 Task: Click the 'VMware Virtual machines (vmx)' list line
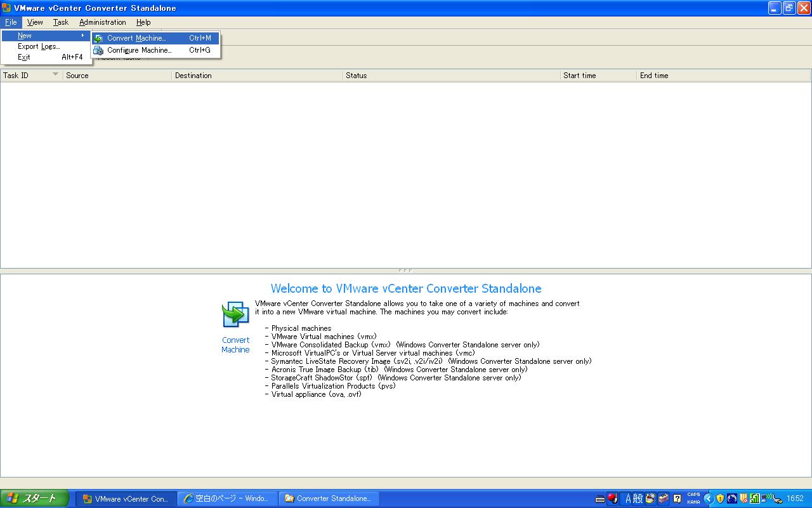pyautogui.click(x=324, y=337)
